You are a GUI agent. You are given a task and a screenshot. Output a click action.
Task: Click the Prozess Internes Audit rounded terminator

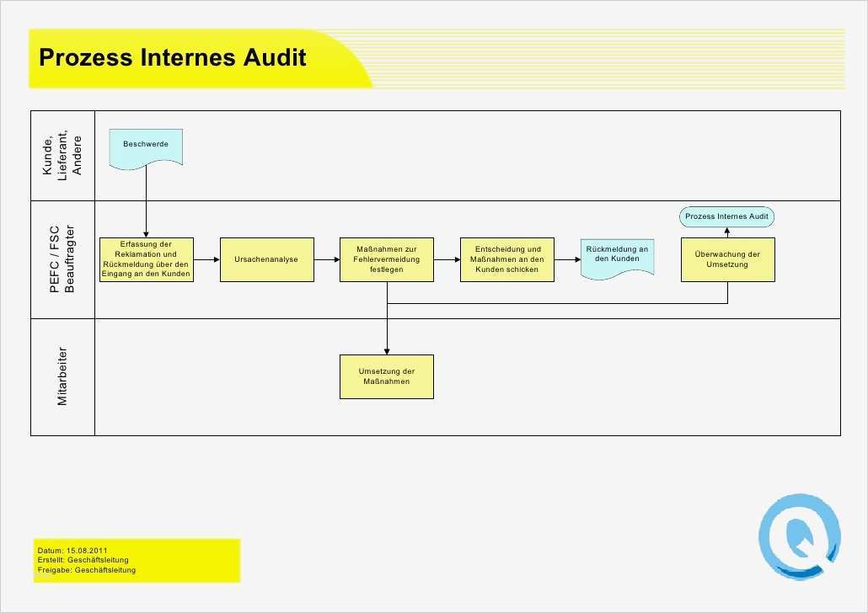click(x=726, y=216)
